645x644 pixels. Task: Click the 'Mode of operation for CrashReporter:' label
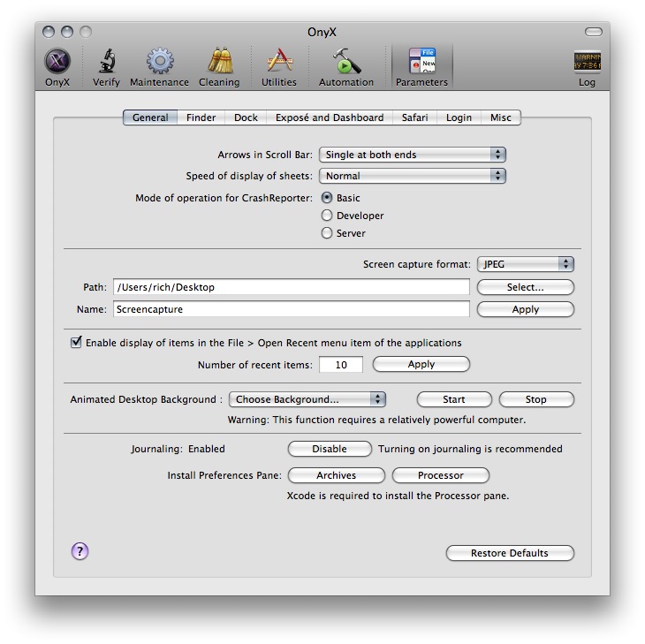[224, 198]
